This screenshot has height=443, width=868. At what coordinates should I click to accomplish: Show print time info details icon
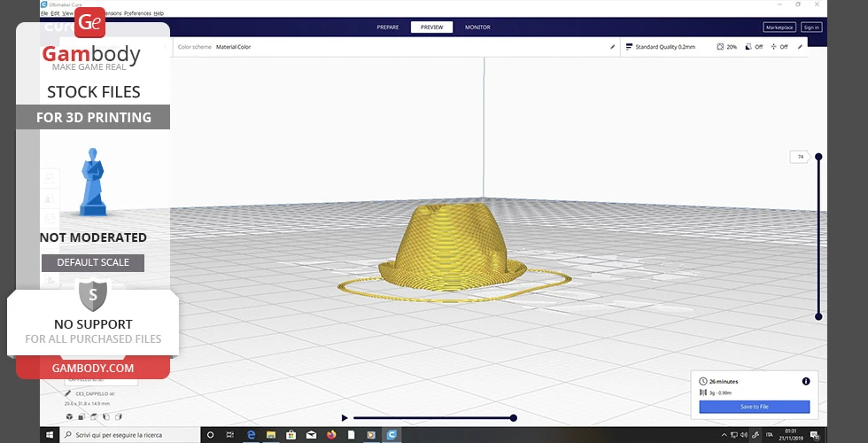[x=806, y=382]
